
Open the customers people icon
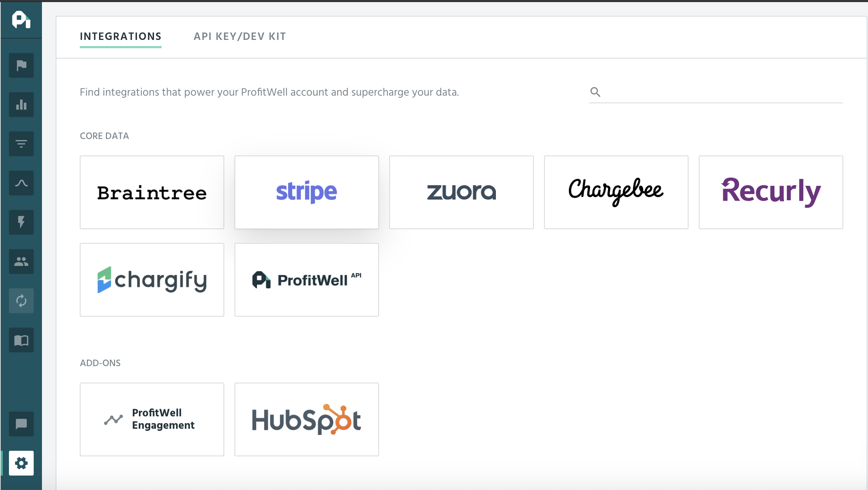[x=21, y=262]
